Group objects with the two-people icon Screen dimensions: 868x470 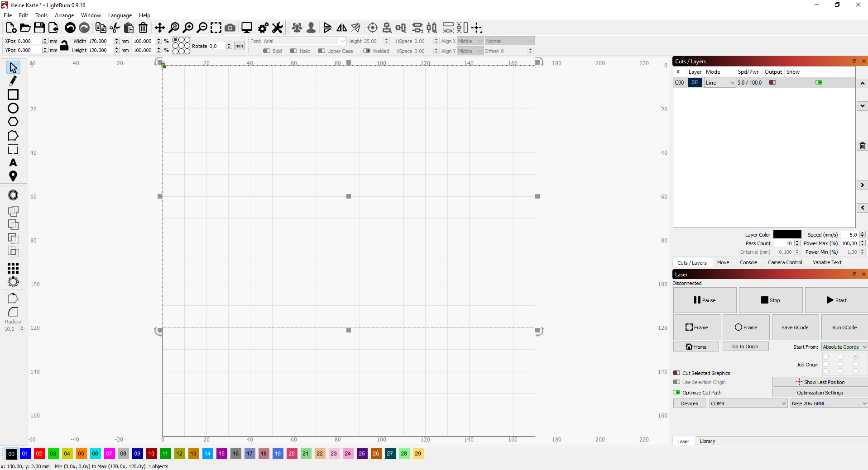297,28
